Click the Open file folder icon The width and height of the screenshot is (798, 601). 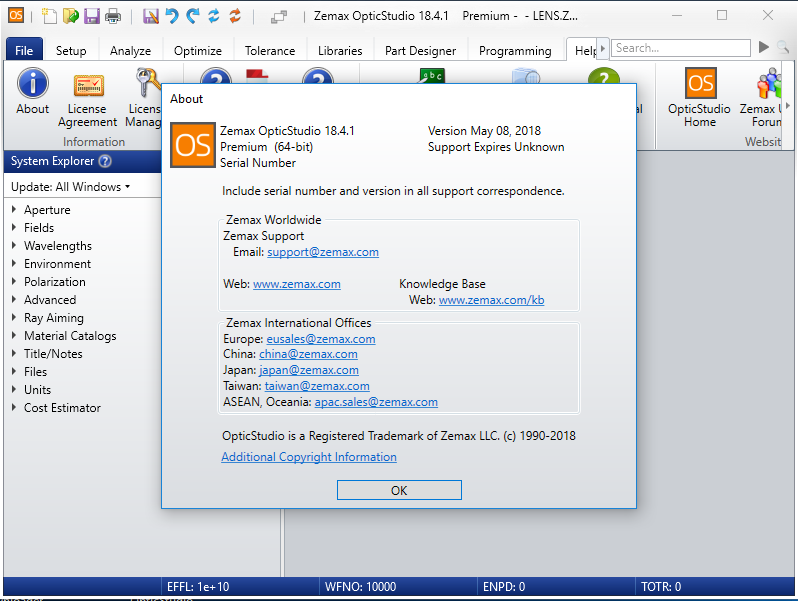(x=71, y=16)
